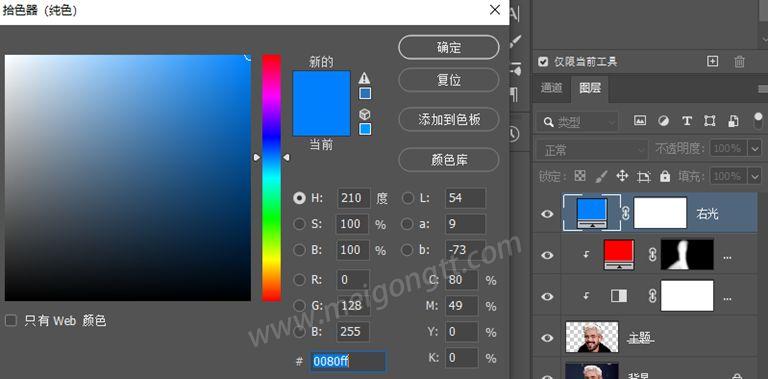This screenshot has width=768, height=379.
Task: Toggle the layer filtering on/off switch
Action: (x=758, y=120)
